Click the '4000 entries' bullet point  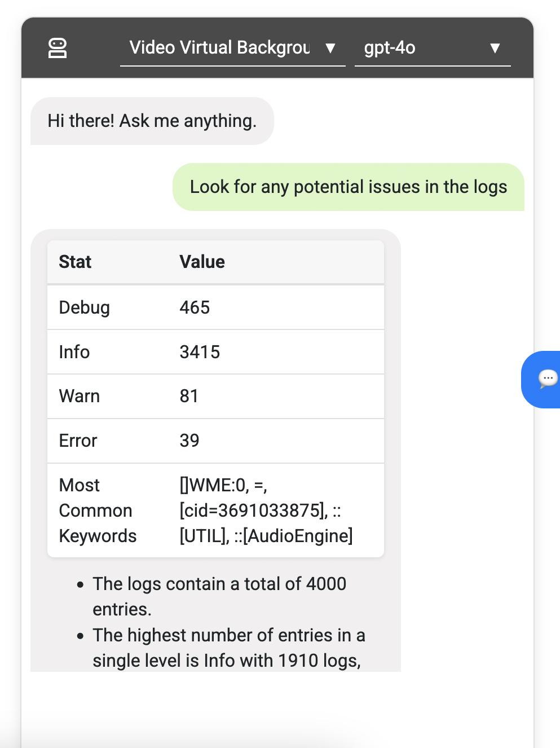click(219, 596)
